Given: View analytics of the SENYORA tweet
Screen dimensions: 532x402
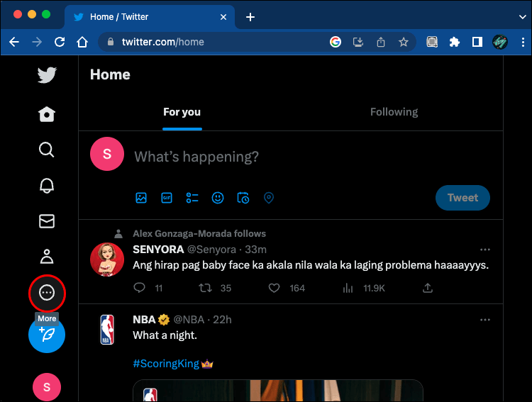Looking at the screenshot, I should click(x=348, y=288).
